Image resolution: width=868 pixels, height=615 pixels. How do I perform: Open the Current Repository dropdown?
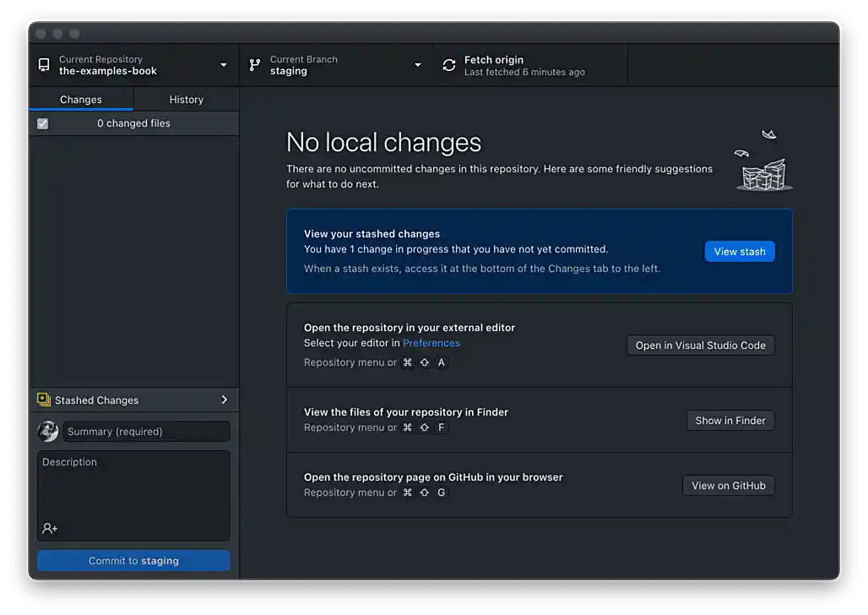223,64
